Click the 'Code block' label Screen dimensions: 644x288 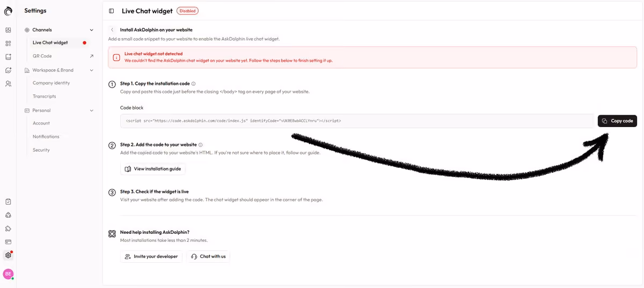[132, 108]
